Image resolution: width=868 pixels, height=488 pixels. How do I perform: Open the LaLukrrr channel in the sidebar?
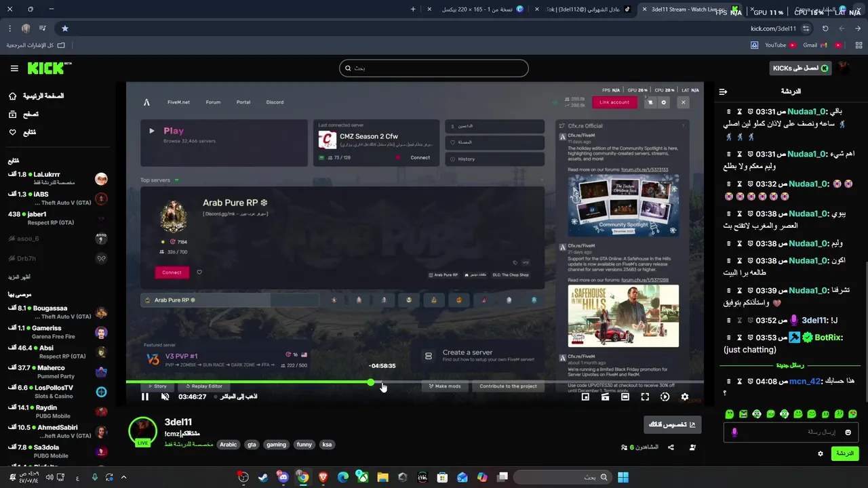(58, 178)
